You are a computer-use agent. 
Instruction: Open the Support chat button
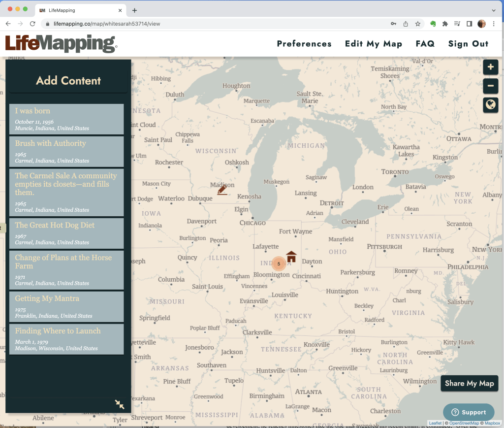pyautogui.click(x=469, y=412)
